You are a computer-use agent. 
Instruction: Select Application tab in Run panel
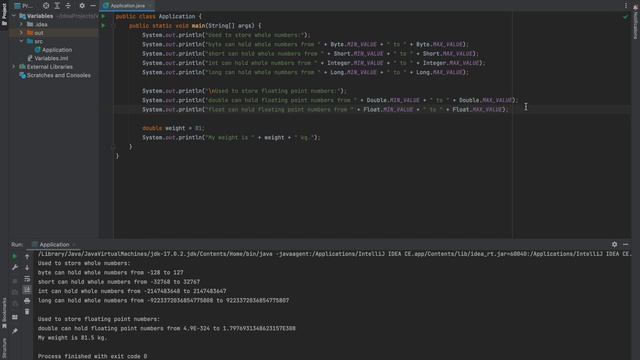click(x=54, y=244)
